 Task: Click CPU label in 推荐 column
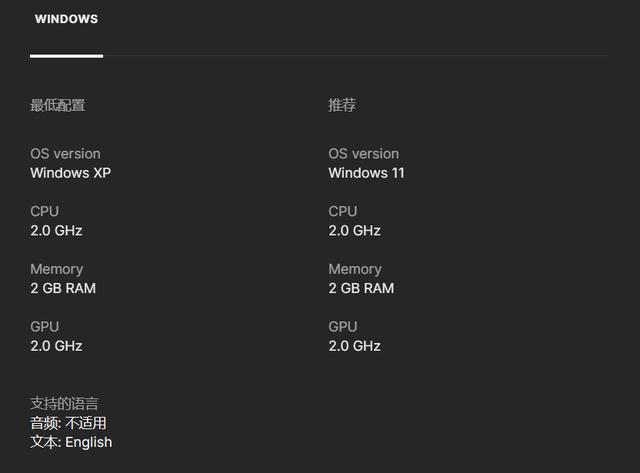click(x=342, y=211)
